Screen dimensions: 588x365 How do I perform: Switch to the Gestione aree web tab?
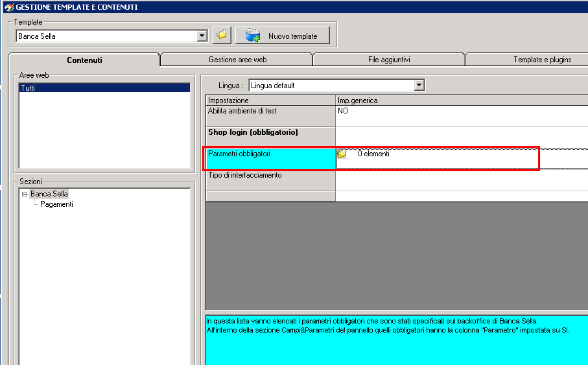point(237,59)
